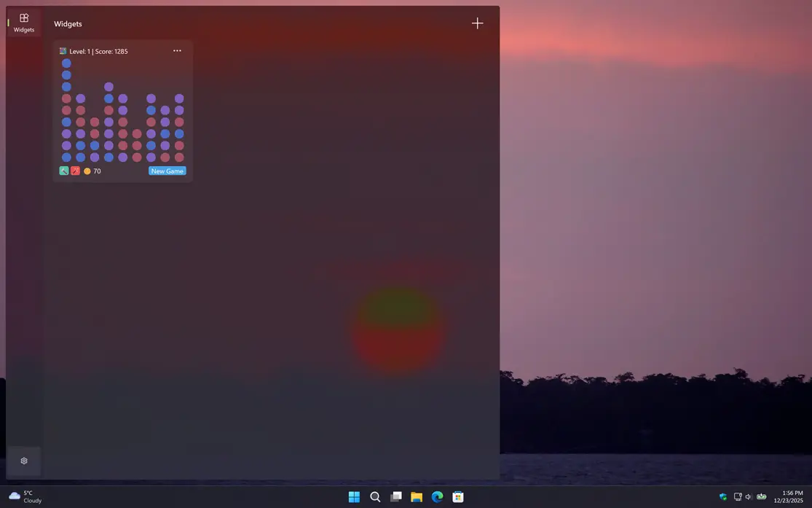Click the game board icon beside Level: 1
Screen dimensions: 812x508
(63, 51)
